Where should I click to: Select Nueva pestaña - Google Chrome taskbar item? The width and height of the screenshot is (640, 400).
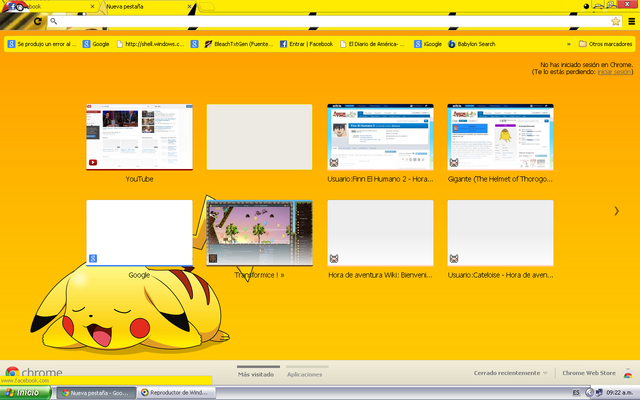pyautogui.click(x=96, y=393)
